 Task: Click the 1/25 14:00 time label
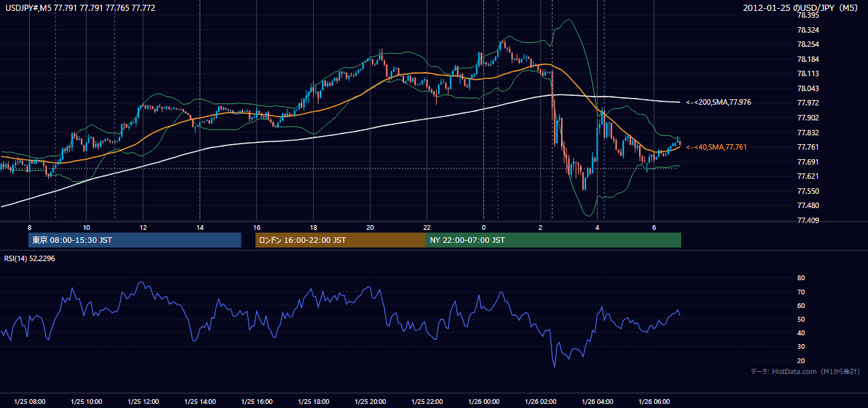point(200,401)
